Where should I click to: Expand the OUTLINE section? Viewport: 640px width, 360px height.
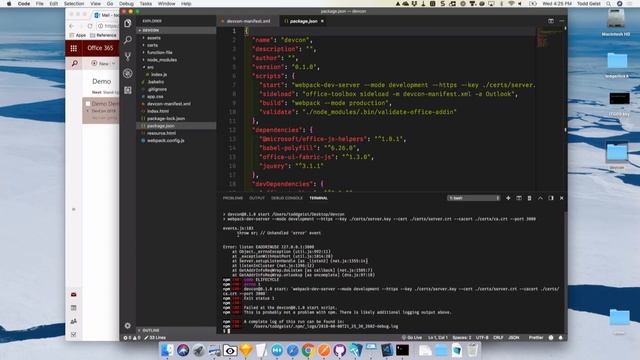click(x=176, y=330)
